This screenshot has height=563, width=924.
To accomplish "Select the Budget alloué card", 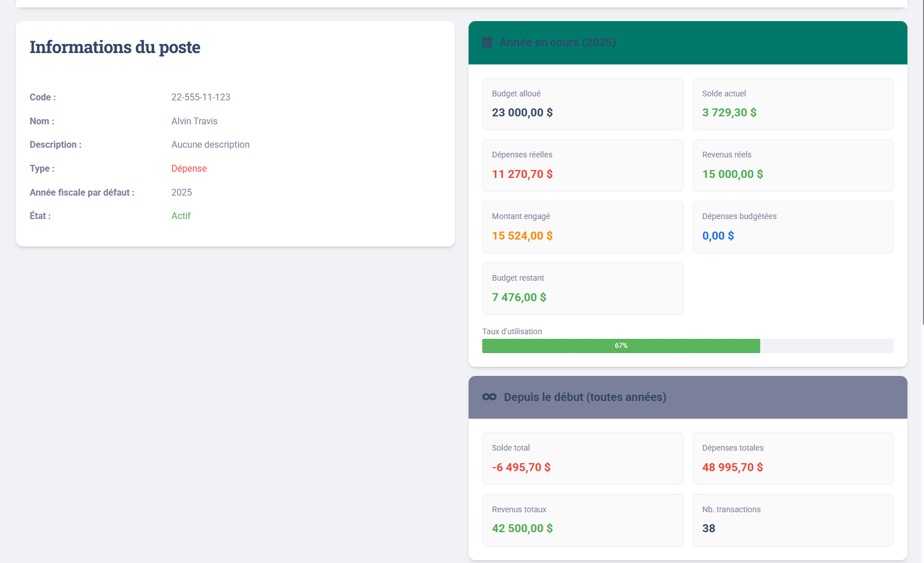I will click(582, 104).
